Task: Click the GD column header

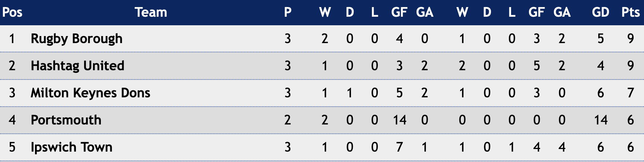Action: [600, 12]
